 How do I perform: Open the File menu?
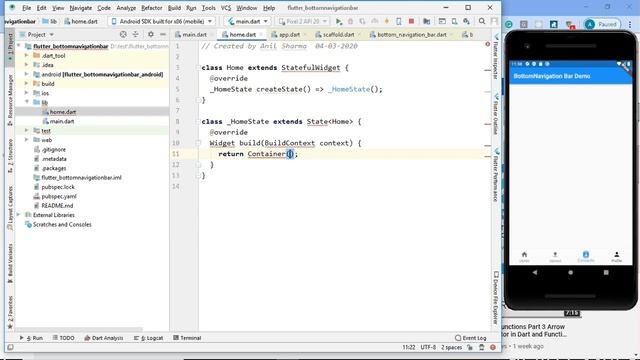[x=27, y=8]
